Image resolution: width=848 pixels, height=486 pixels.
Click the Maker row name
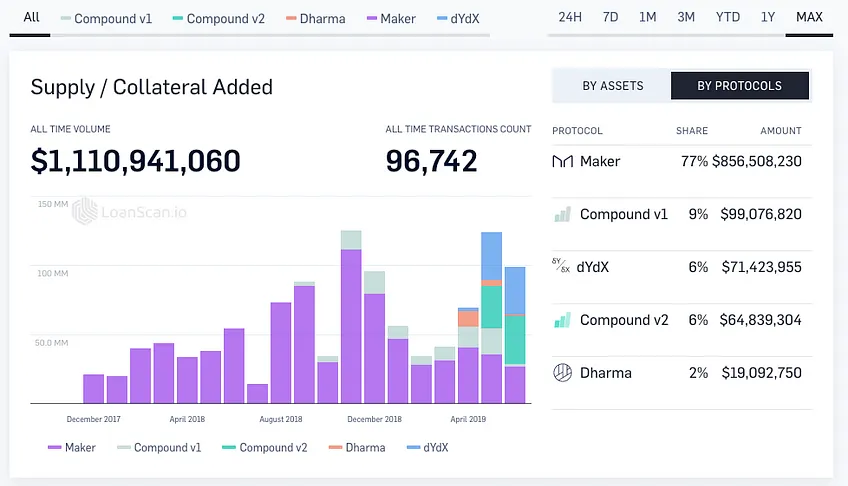pos(600,161)
